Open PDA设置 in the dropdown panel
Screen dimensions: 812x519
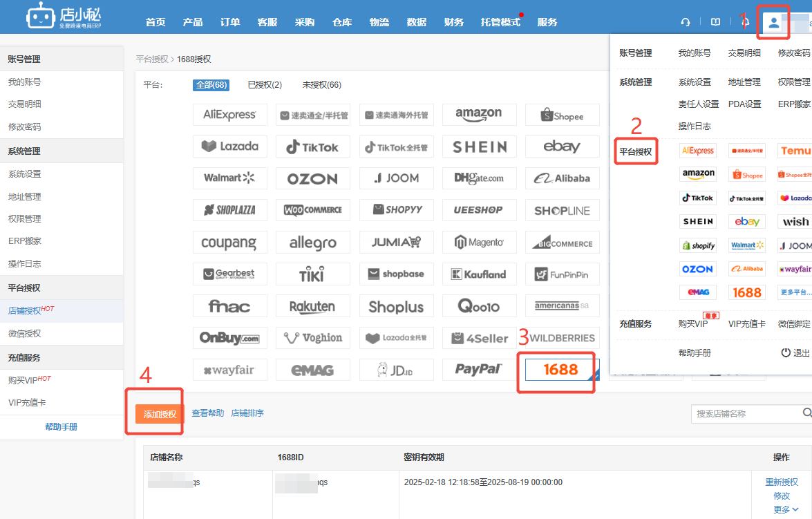click(x=745, y=104)
